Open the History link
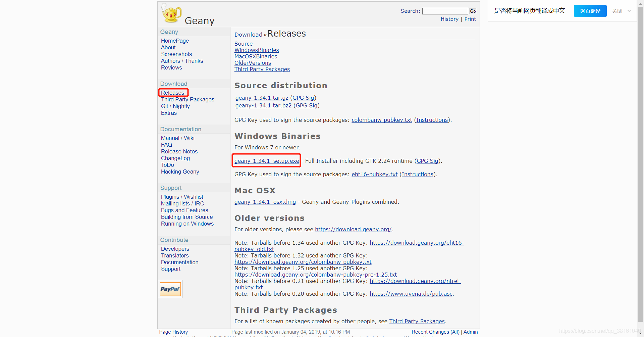 point(449,19)
